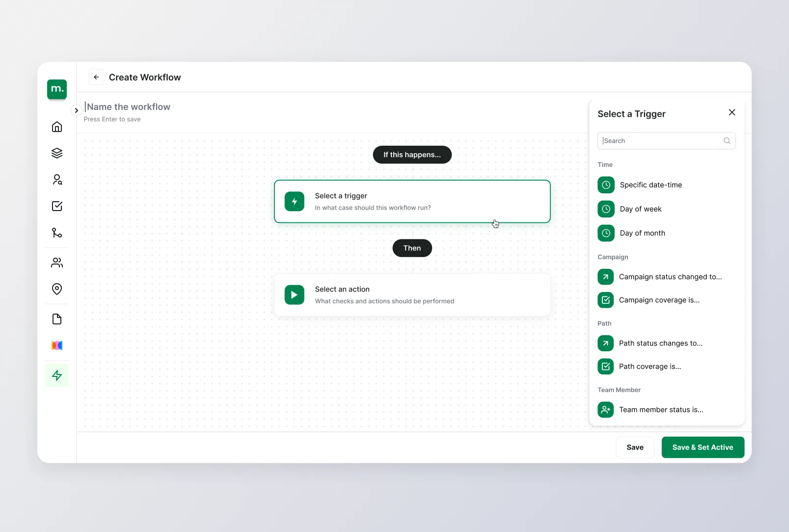Open the layers stack sidebar icon
Image resolution: width=789 pixels, height=532 pixels.
[x=57, y=153]
